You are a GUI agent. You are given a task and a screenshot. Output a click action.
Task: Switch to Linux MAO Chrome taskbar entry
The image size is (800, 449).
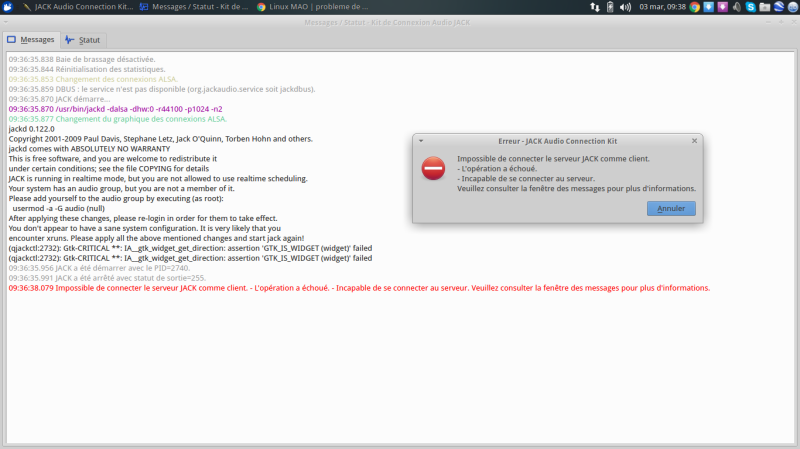[312, 7]
